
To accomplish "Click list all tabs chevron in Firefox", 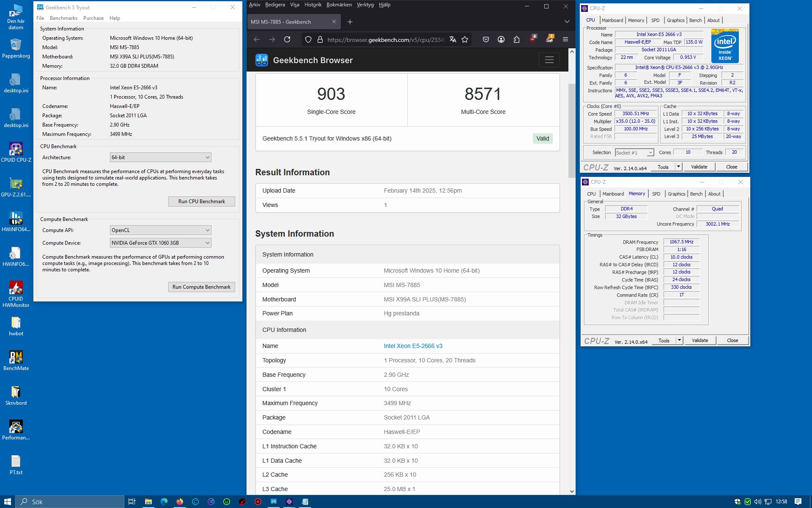I will coord(567,22).
